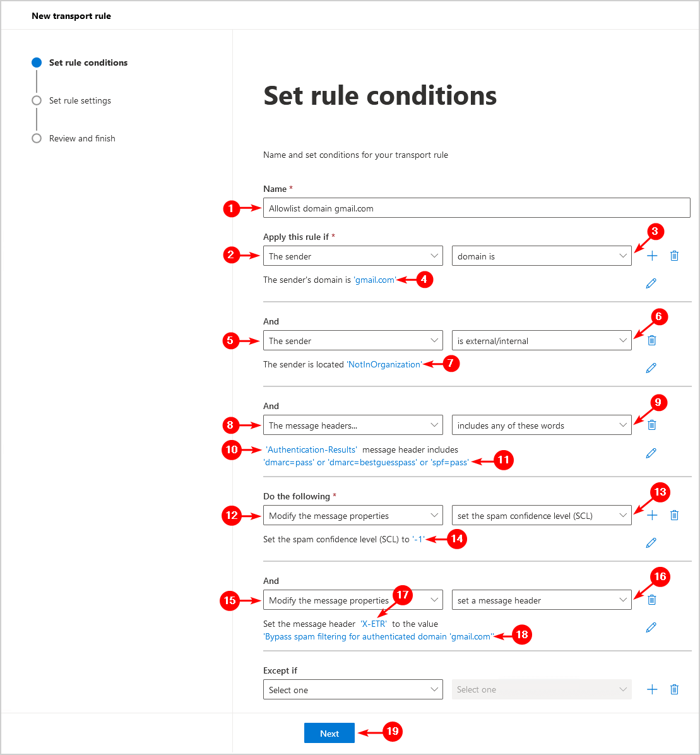Delete the message headers condition
The width and height of the screenshot is (700, 755).
click(x=652, y=425)
